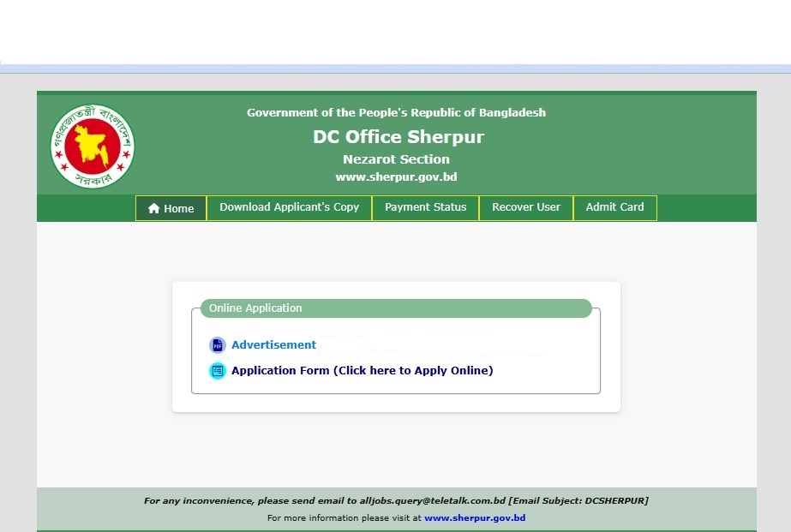
Task: Open the Advertisement PDF icon
Action: click(x=218, y=345)
